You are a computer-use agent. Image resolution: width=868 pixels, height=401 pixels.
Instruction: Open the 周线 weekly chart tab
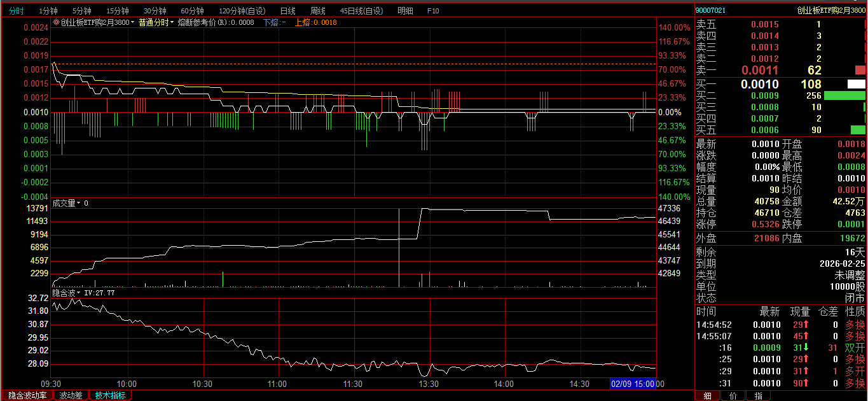pyautogui.click(x=318, y=11)
